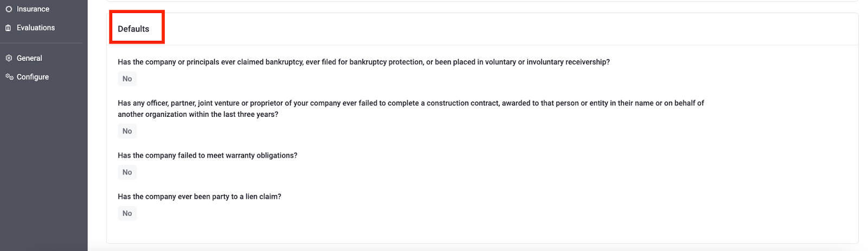The height and width of the screenshot is (251, 868).
Task: Click the warranty obligations question text
Action: point(207,155)
